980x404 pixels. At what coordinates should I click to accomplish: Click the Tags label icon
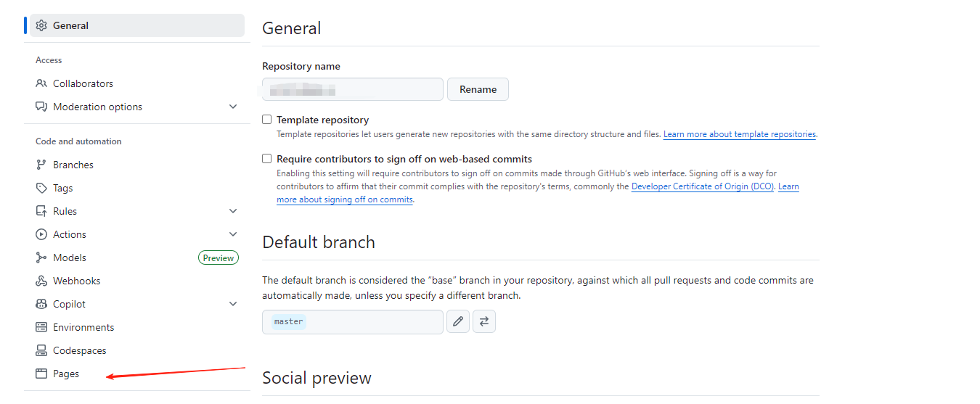click(x=41, y=188)
